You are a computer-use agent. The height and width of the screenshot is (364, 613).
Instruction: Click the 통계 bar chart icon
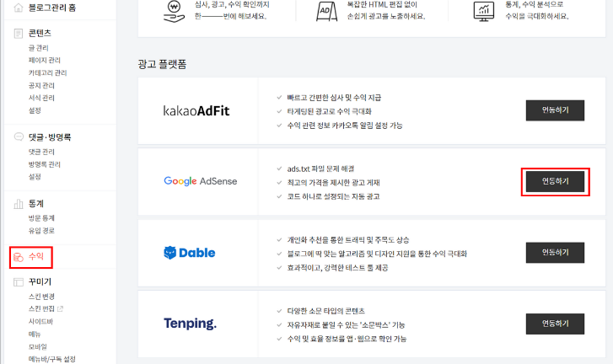coord(19,203)
